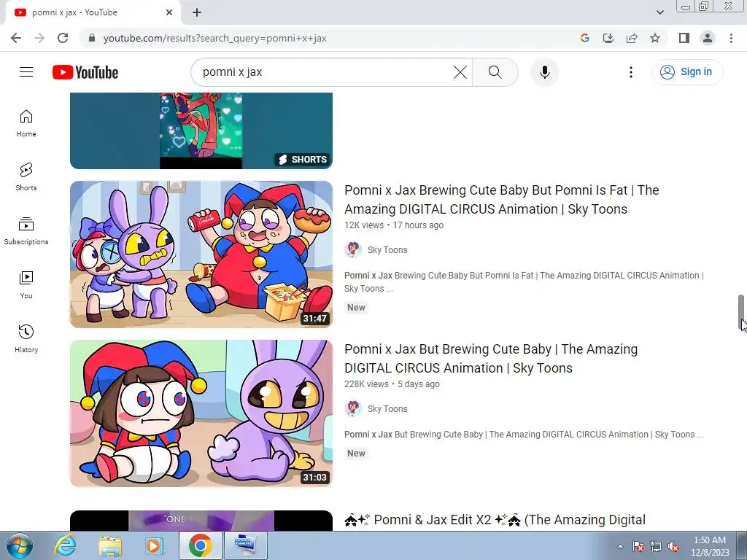
Task: Reload the page
Action: (63, 38)
